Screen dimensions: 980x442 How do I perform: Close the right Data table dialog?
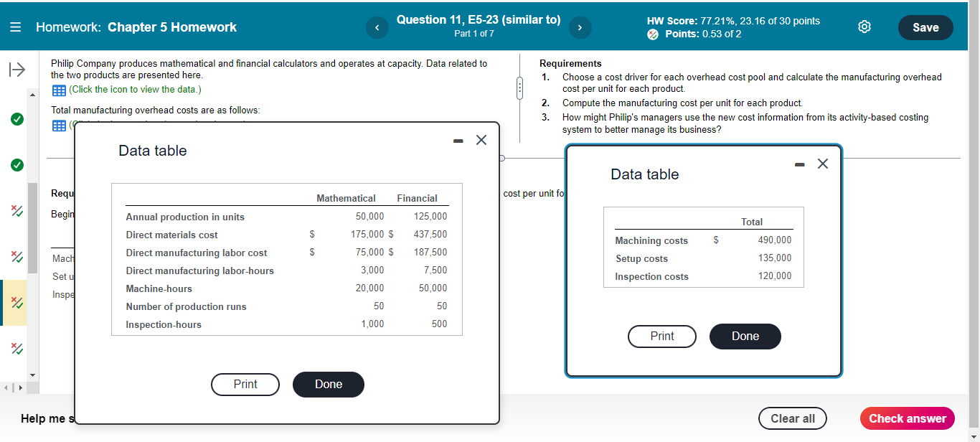click(823, 164)
